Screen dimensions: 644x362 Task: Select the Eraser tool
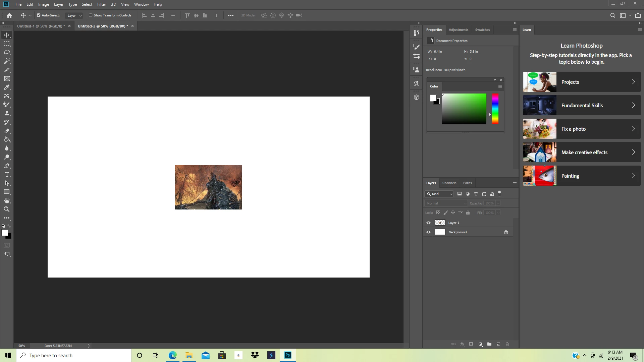[7, 131]
